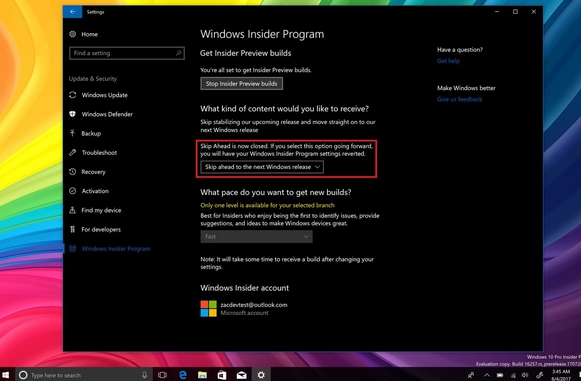Click the Windows Defender shield icon
The width and height of the screenshot is (581, 381).
[x=73, y=114]
